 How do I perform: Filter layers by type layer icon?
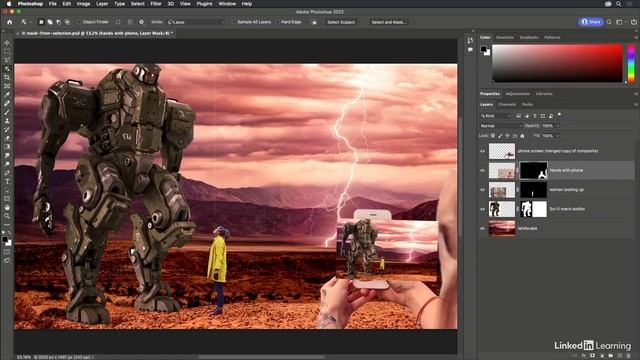point(535,116)
